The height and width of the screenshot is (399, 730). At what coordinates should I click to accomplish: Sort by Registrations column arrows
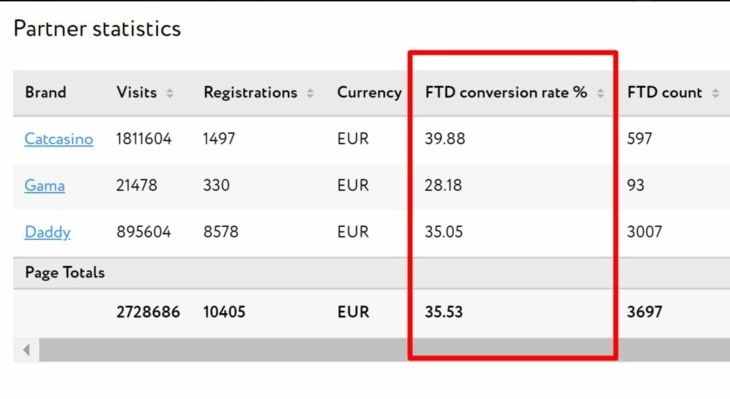point(310,93)
